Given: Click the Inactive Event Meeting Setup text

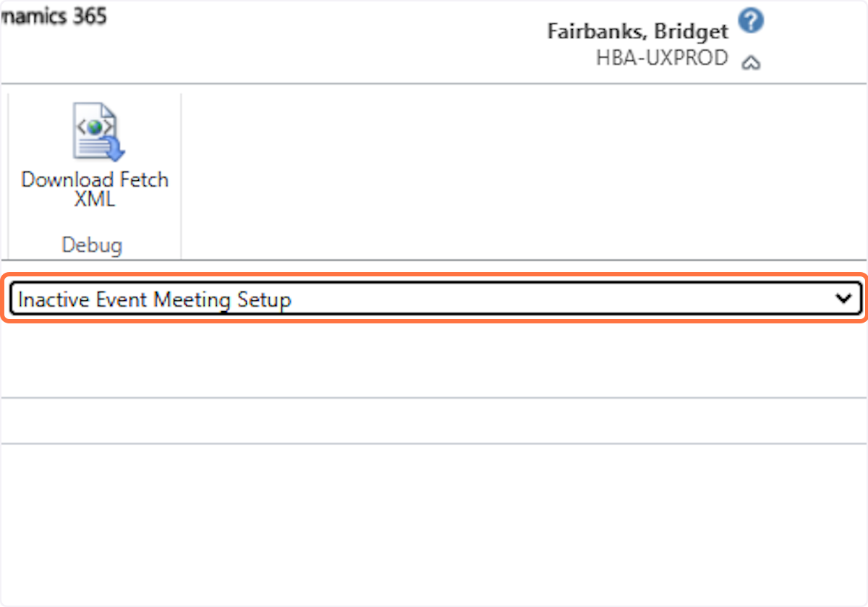Looking at the screenshot, I should [154, 299].
